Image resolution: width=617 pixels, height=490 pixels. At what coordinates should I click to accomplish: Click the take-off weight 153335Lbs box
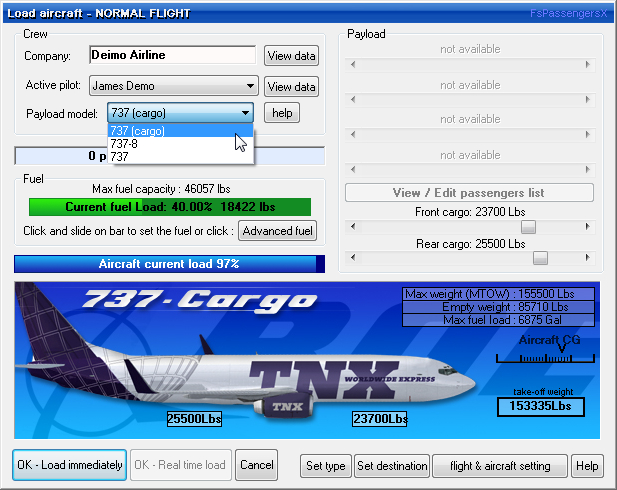tap(541, 407)
